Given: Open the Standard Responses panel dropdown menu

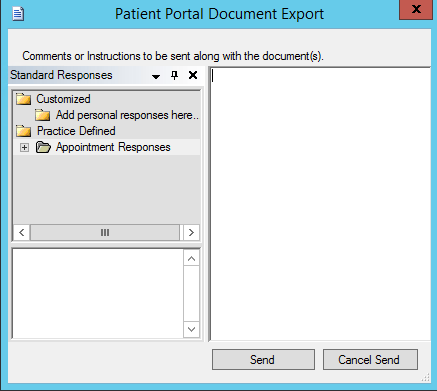Looking at the screenshot, I should [156, 76].
